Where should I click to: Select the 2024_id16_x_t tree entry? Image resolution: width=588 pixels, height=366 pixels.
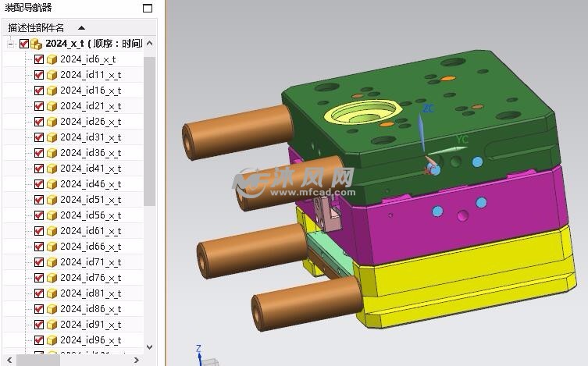(91, 91)
